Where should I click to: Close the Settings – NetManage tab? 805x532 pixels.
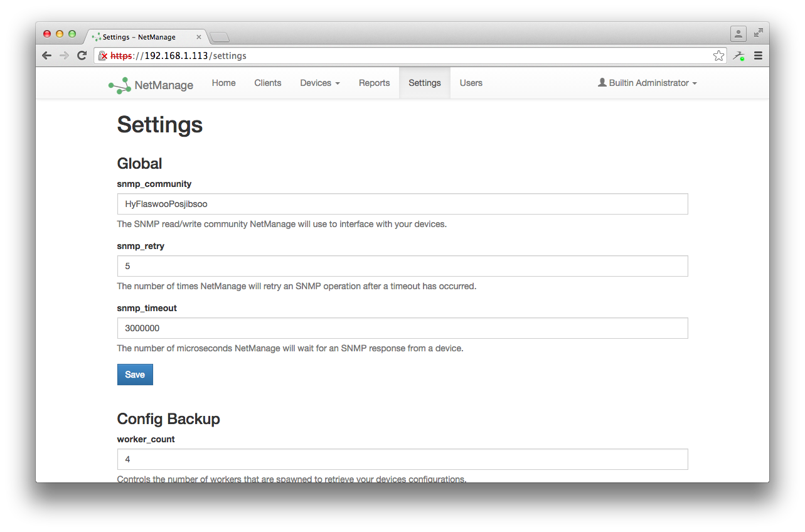[x=199, y=37]
